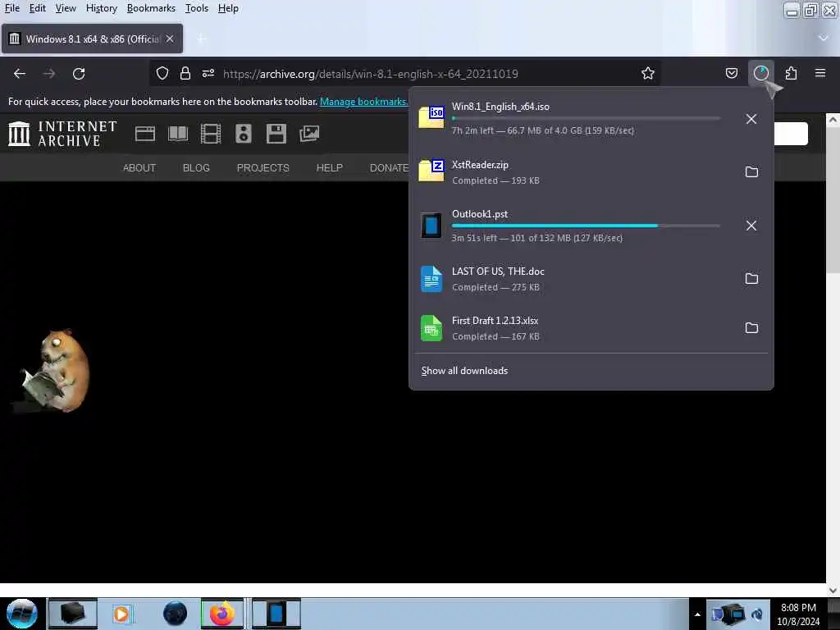This screenshot has height=630, width=840.
Task: Show LAST OF US, THE.doc in folder
Action: 751,279
